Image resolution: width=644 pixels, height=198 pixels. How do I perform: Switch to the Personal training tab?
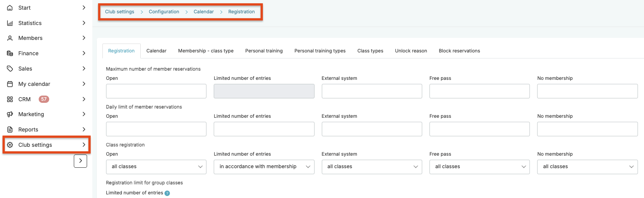pyautogui.click(x=264, y=51)
